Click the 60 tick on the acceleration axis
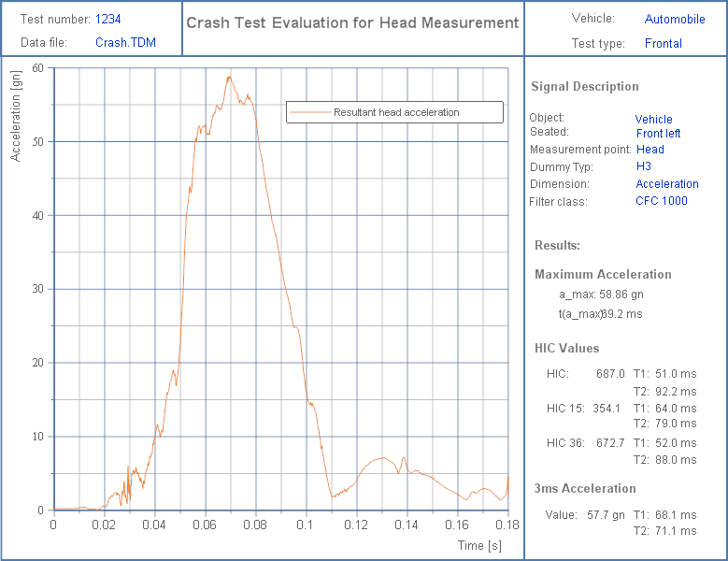 [38, 68]
